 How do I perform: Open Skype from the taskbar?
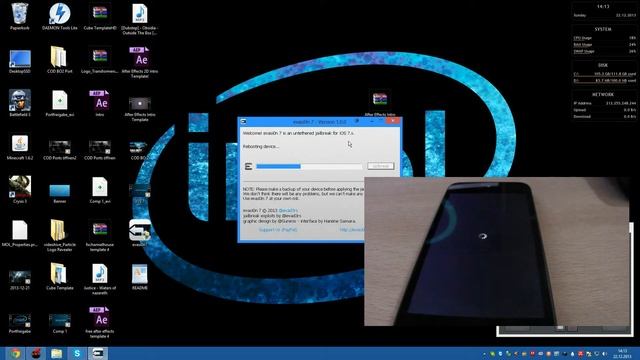click(77, 353)
